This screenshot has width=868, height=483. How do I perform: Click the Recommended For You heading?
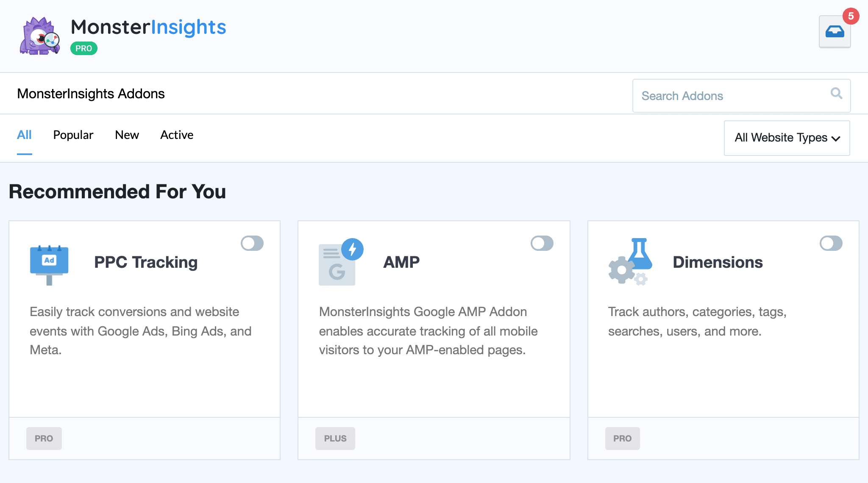[x=117, y=192]
